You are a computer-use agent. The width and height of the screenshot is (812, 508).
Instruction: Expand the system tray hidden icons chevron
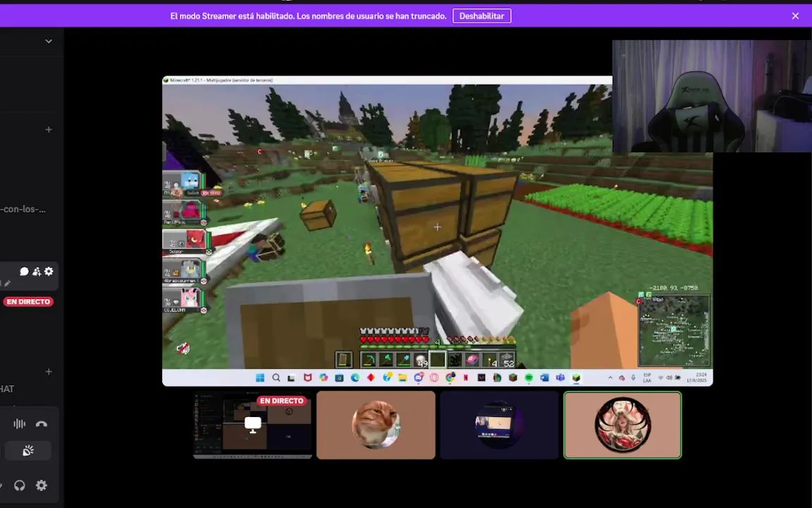click(610, 378)
